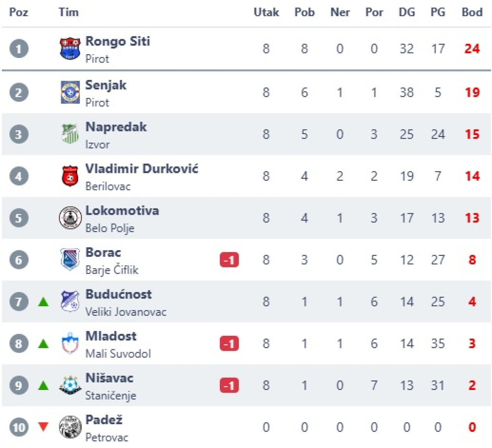Image resolution: width=492 pixels, height=448 pixels.
Task: Open the Nišavac soccer ball logo
Action: tap(70, 385)
